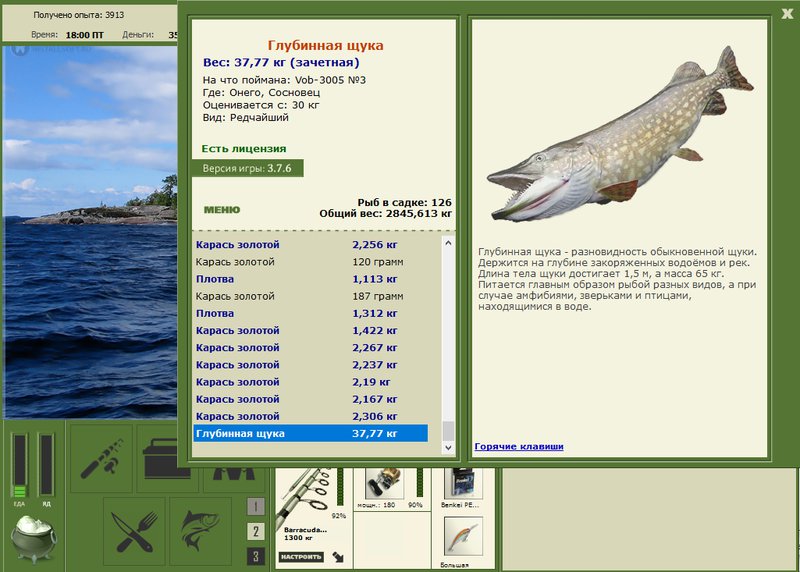
Task: Click the Получено опыта: 3913 text
Action: click(79, 15)
